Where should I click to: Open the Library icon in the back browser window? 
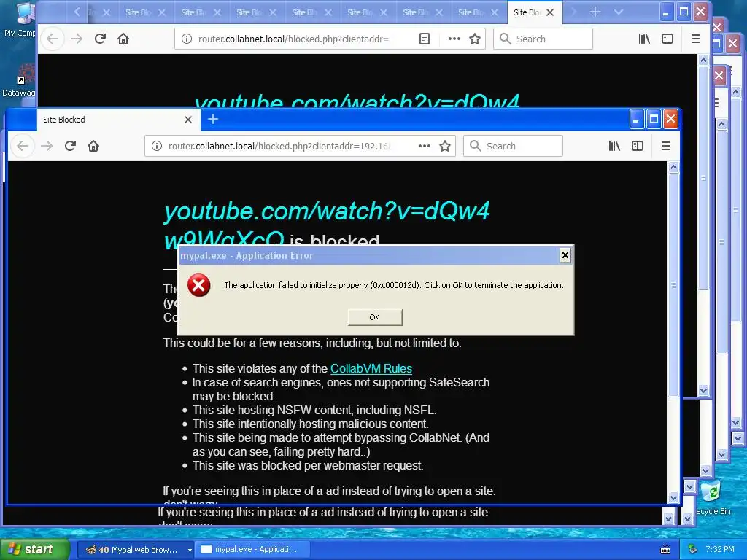point(644,39)
